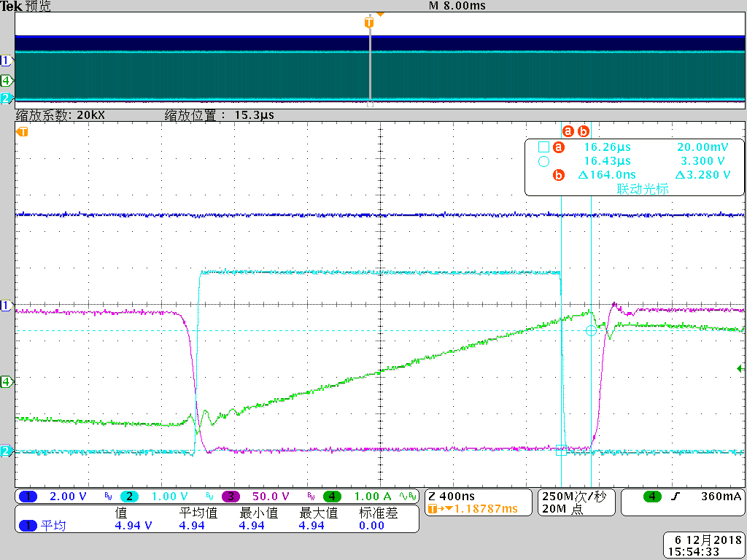The width and height of the screenshot is (747, 560).
Task: Click the Δ3.280 V delta voltage value
Action: pos(703,175)
